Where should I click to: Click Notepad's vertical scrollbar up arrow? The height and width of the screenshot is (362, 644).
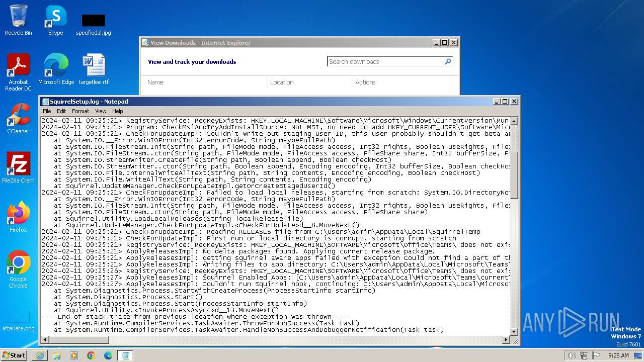pyautogui.click(x=514, y=121)
